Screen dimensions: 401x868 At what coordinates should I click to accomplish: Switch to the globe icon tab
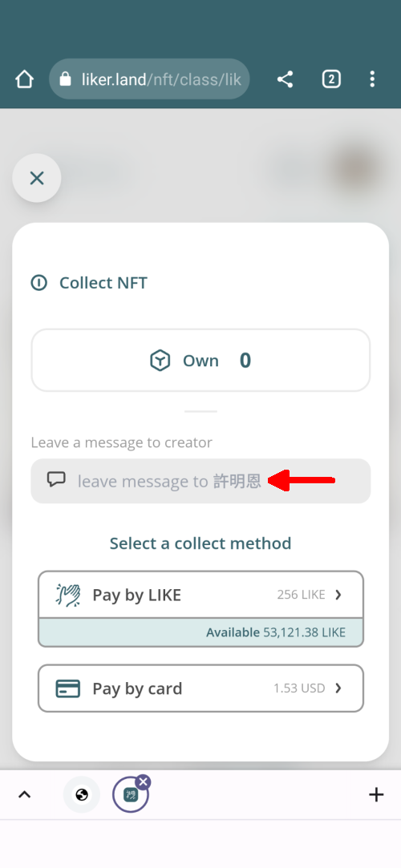coord(82,795)
